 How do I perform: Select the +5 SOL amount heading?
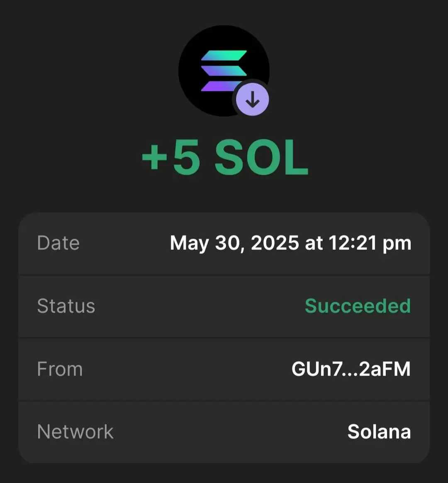pyautogui.click(x=225, y=157)
